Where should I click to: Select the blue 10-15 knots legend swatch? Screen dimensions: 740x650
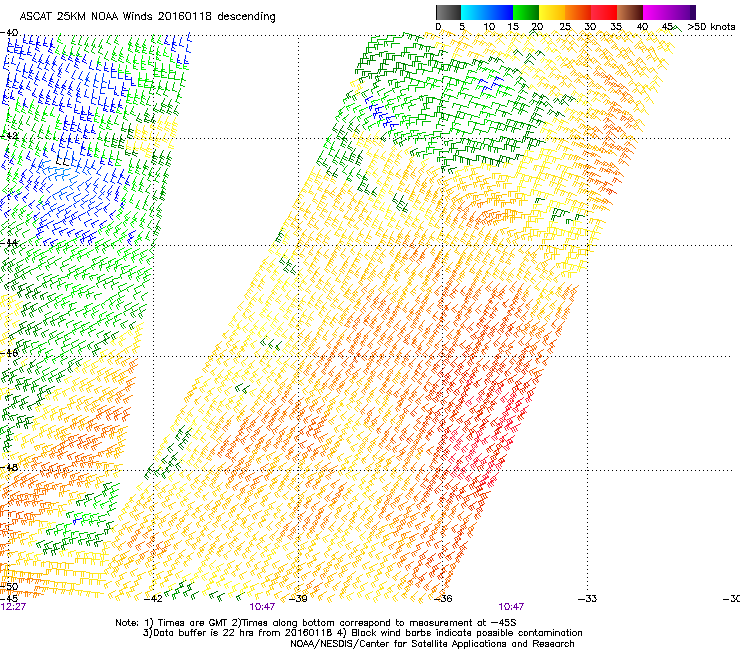[500, 12]
